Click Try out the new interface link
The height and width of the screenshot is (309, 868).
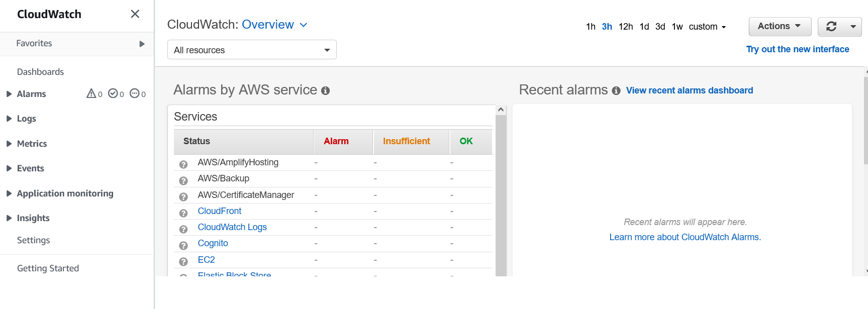click(x=798, y=49)
